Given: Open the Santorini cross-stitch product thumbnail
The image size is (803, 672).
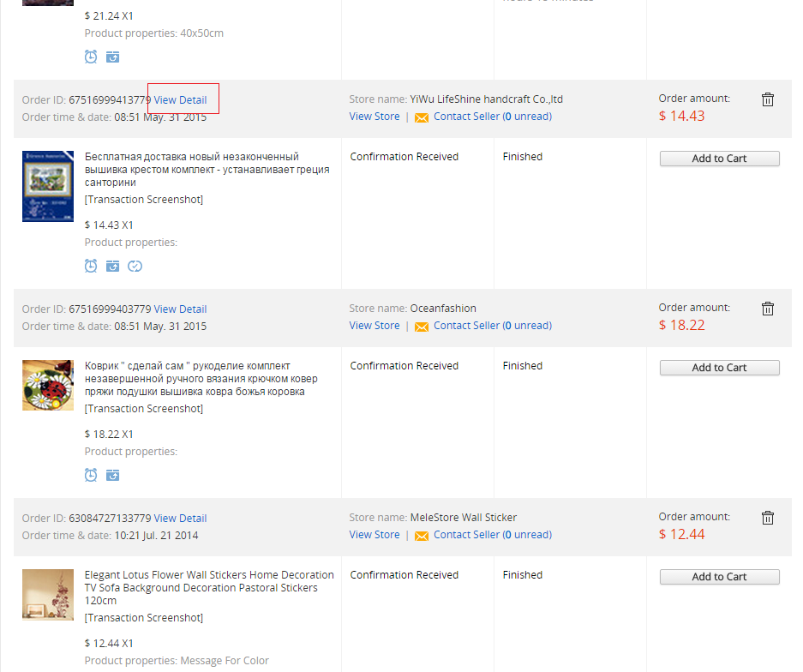Looking at the screenshot, I should click(x=48, y=186).
